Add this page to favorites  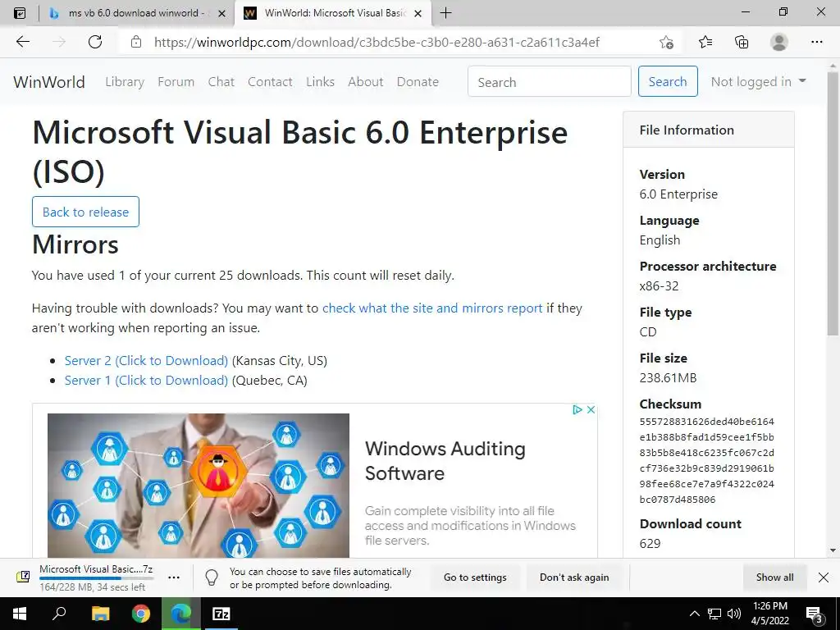666,42
